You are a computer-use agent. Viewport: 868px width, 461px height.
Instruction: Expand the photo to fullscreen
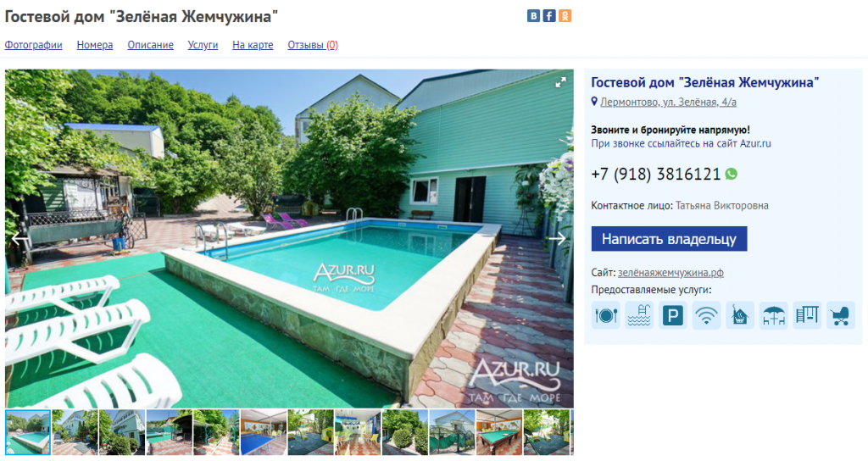(561, 82)
